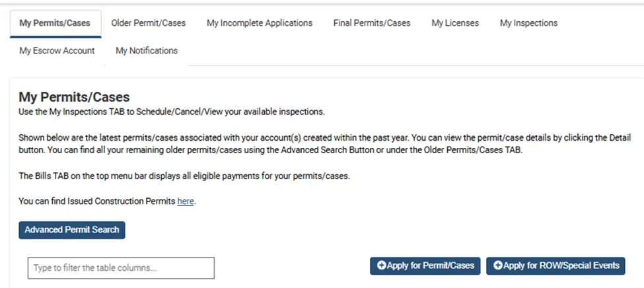
Task: Follow the 'here' Issued Construction Permits link
Action: pyautogui.click(x=186, y=201)
